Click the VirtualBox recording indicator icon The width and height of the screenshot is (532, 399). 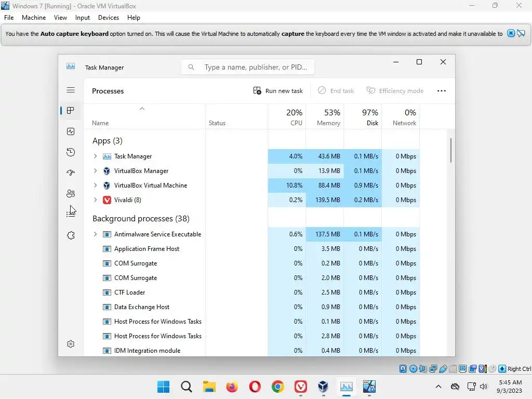click(x=472, y=368)
